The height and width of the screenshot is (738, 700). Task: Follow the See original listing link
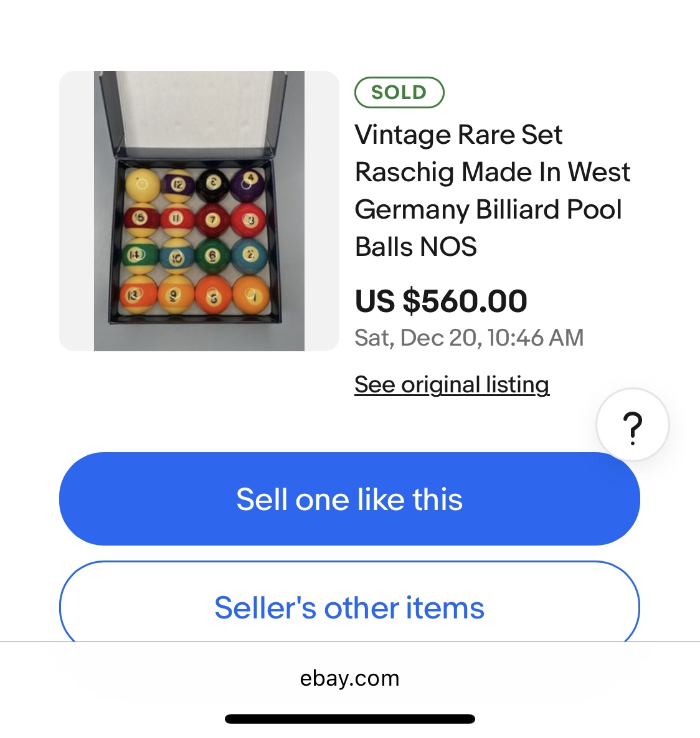click(x=452, y=384)
